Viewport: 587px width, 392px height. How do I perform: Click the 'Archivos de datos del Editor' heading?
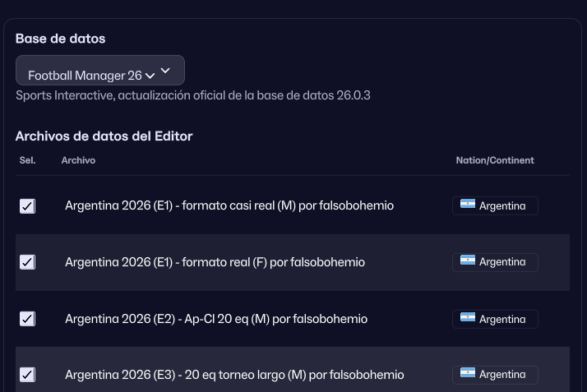(x=104, y=136)
